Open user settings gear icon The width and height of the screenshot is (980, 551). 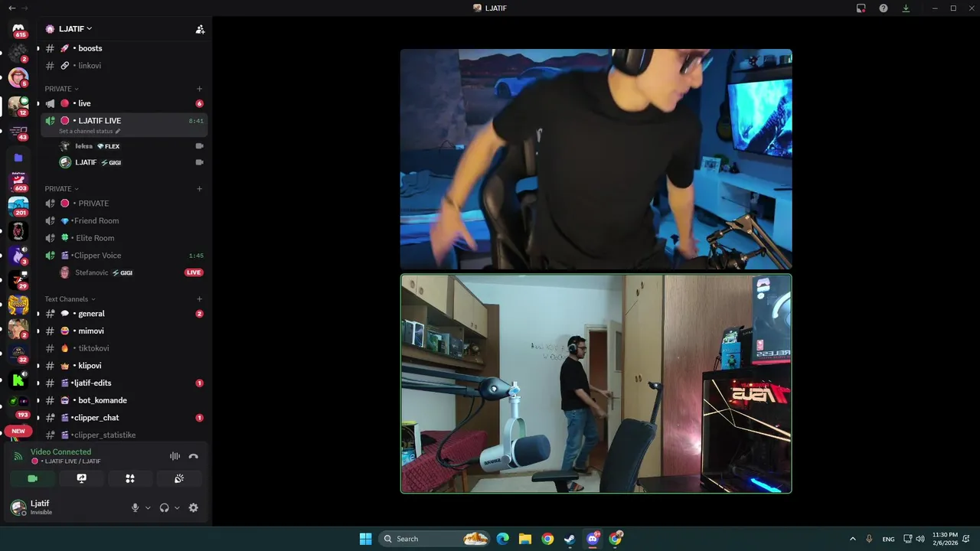193,507
